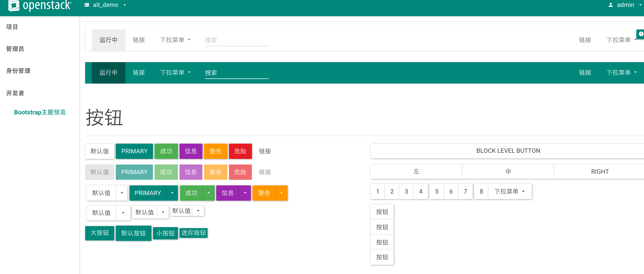Click the OpenStack logo
Viewport: 644px width, 274px height.
pos(40,5)
